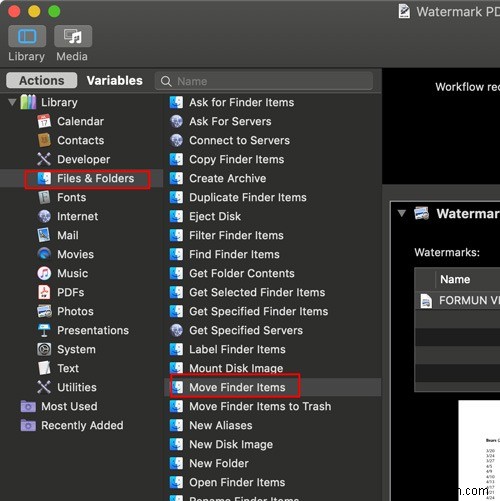
Task: Select the Filter Finder Items action
Action: pyautogui.click(x=236, y=235)
